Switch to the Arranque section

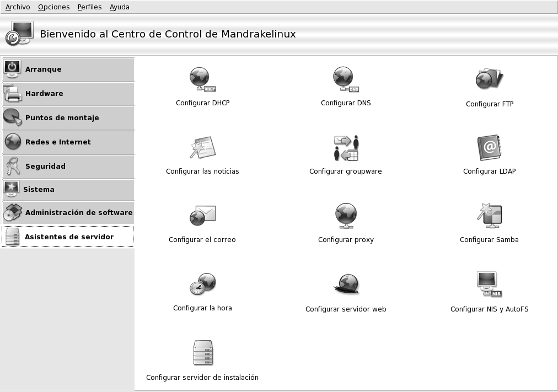[x=68, y=69]
